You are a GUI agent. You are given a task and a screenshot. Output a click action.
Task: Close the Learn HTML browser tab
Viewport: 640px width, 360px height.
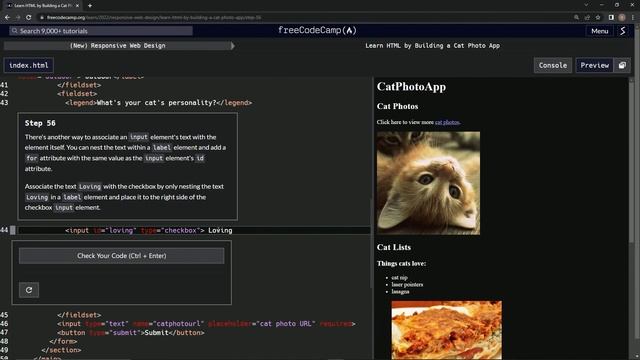point(77,6)
